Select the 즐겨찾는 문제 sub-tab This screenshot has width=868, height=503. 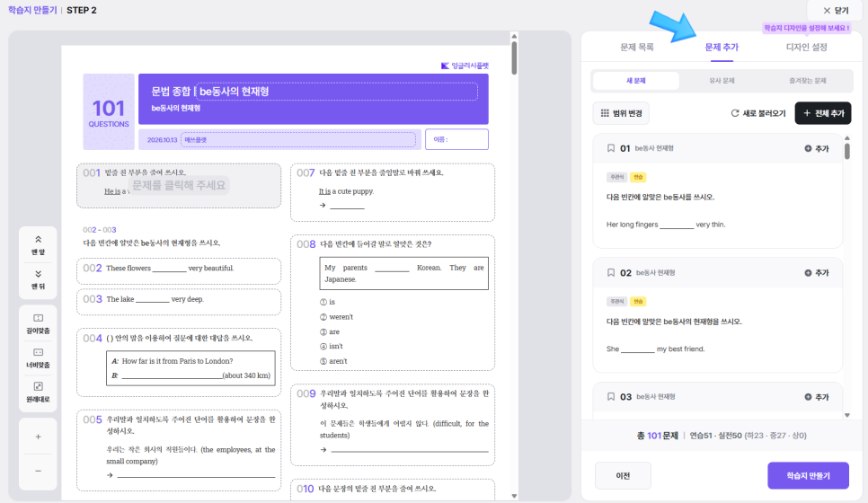click(808, 81)
